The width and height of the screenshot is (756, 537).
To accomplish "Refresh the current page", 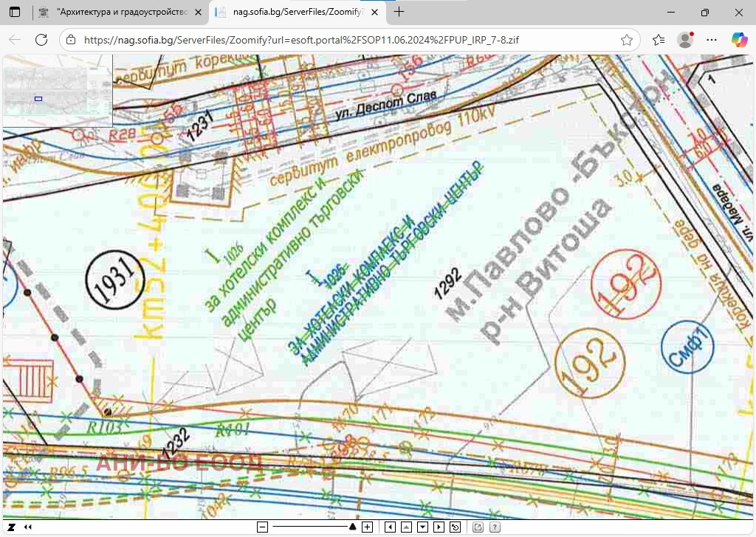I will click(x=41, y=40).
